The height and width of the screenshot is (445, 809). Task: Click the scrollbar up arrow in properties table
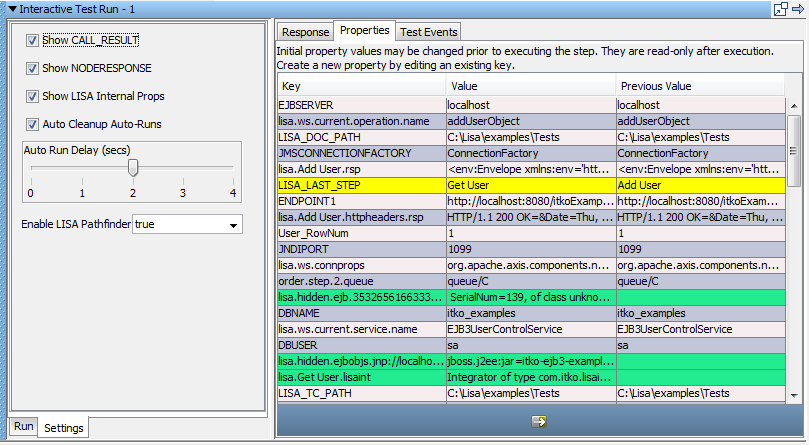(x=794, y=106)
